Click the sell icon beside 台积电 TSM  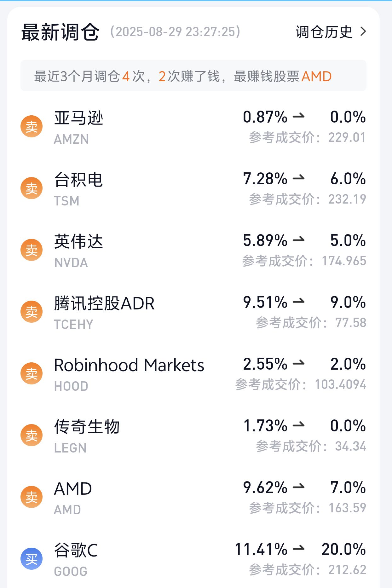32,188
